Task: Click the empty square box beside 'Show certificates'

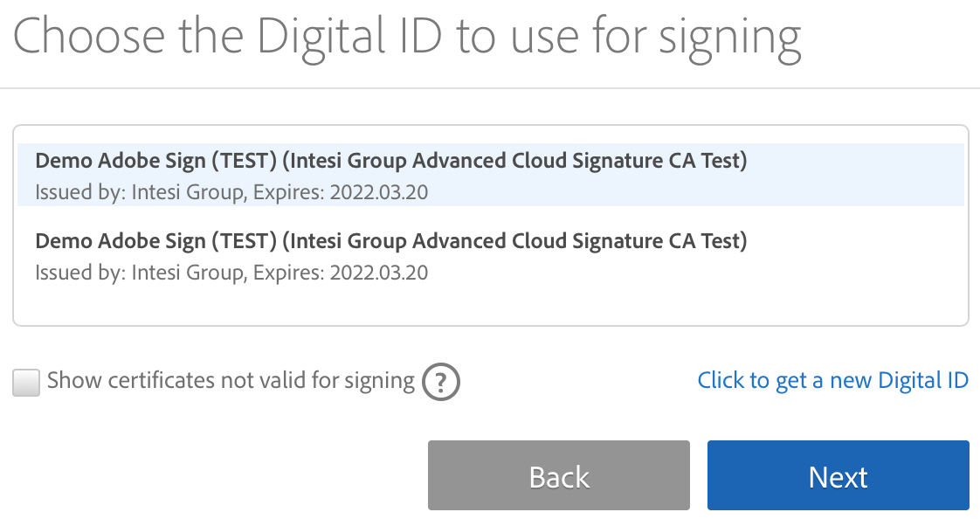Action: pos(26,382)
